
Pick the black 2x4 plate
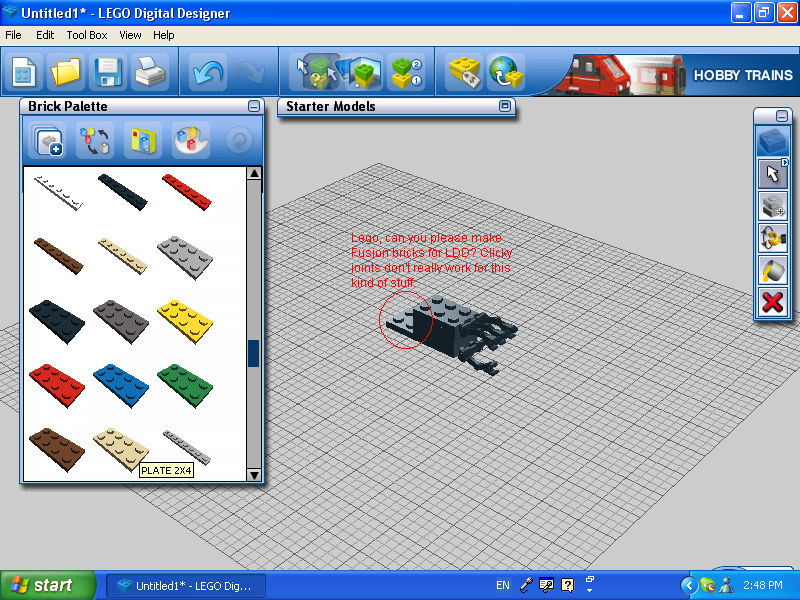[x=57, y=321]
